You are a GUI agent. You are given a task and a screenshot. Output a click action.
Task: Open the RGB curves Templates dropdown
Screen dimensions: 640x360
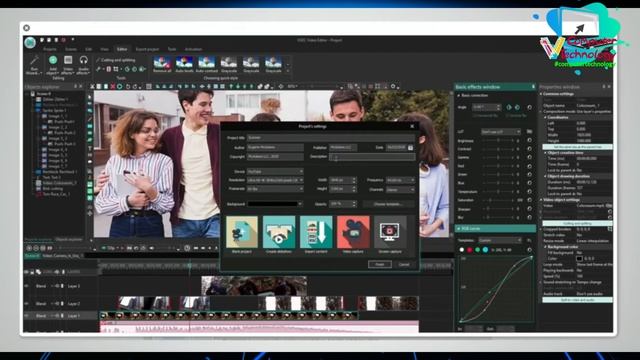pos(500,240)
